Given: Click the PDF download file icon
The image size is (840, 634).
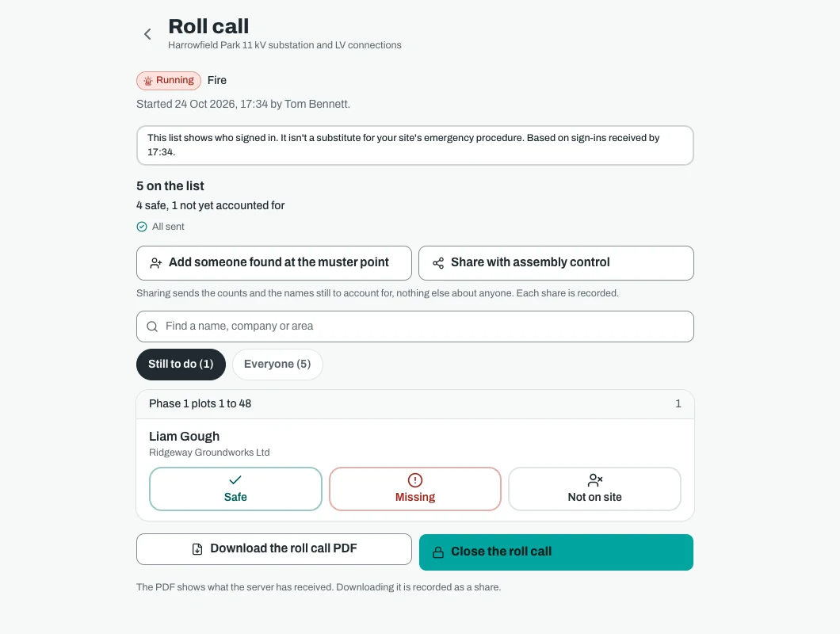Looking at the screenshot, I should pos(197,549).
